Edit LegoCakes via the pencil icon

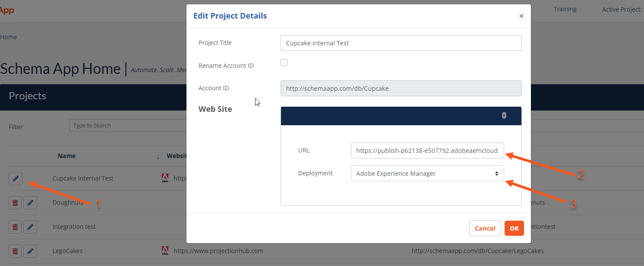(30, 251)
